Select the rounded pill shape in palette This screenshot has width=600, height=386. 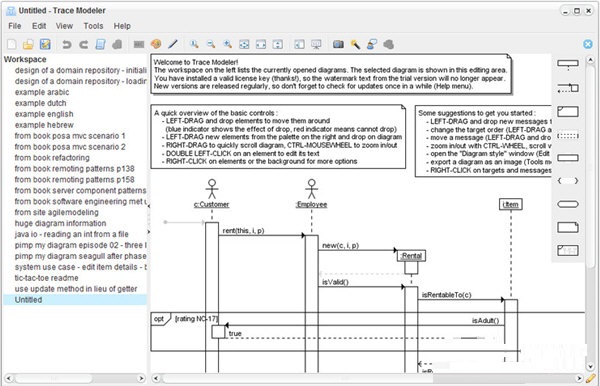pos(568,204)
